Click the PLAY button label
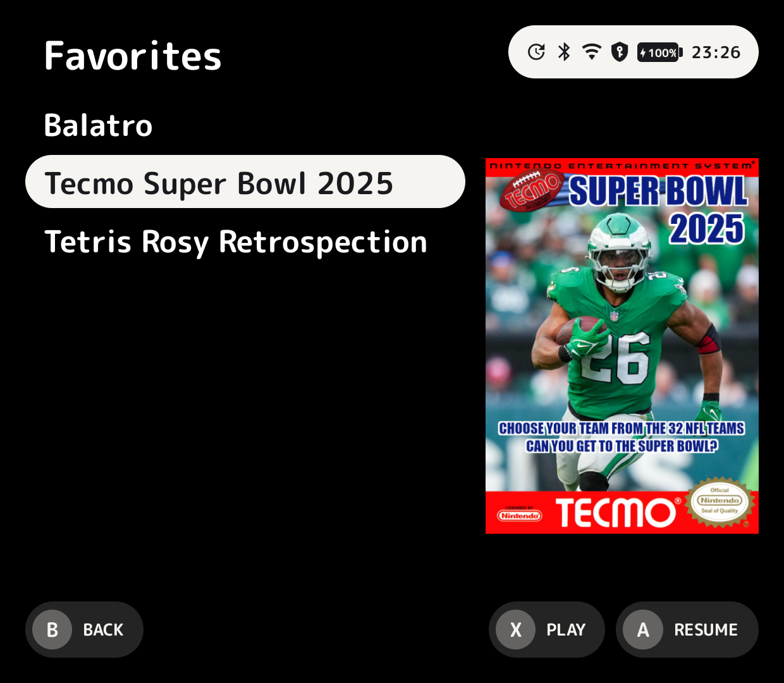This screenshot has width=784, height=683. pyautogui.click(x=566, y=630)
